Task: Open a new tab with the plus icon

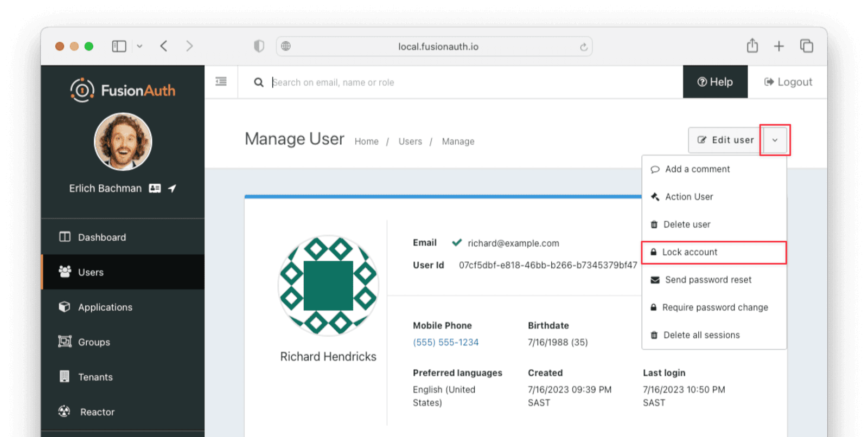Action: pyautogui.click(x=778, y=47)
